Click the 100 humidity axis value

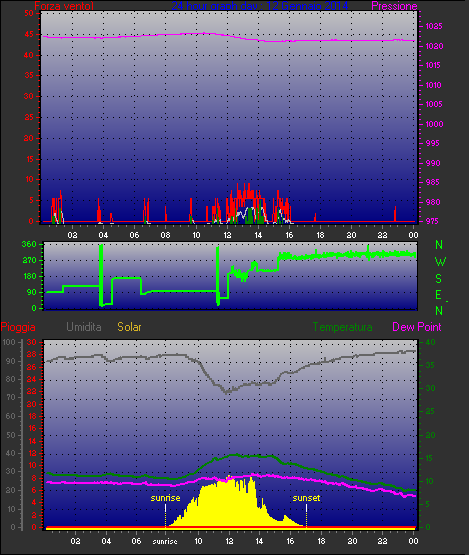pos(9,342)
